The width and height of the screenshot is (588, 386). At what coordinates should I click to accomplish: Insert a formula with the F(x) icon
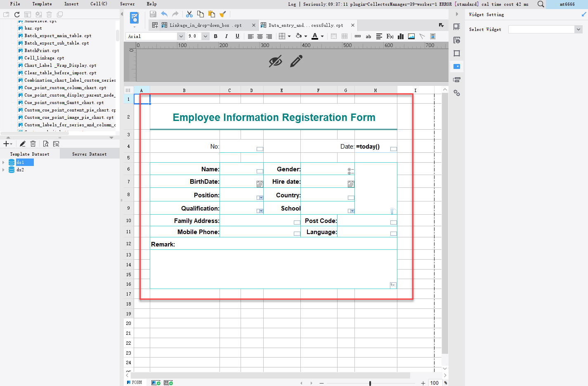pos(390,36)
